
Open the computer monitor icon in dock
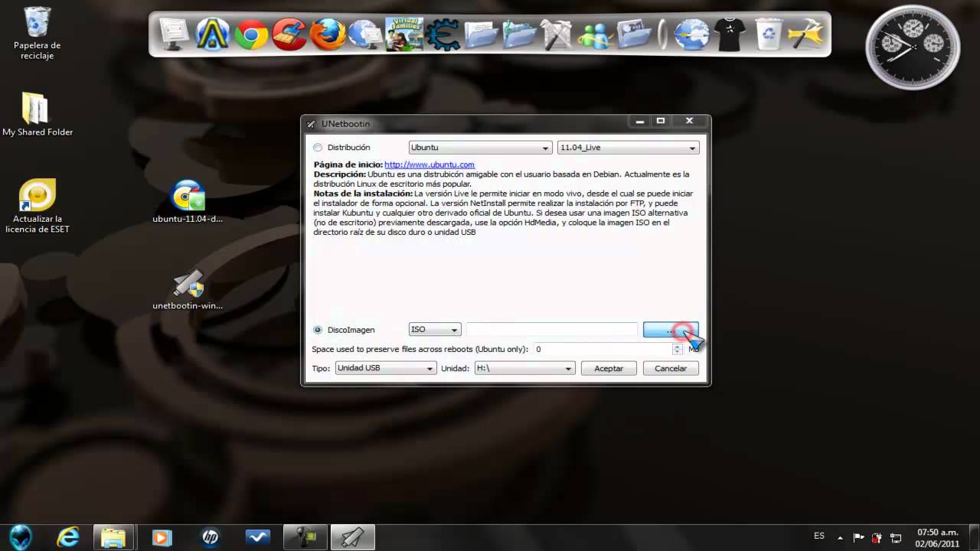click(175, 34)
